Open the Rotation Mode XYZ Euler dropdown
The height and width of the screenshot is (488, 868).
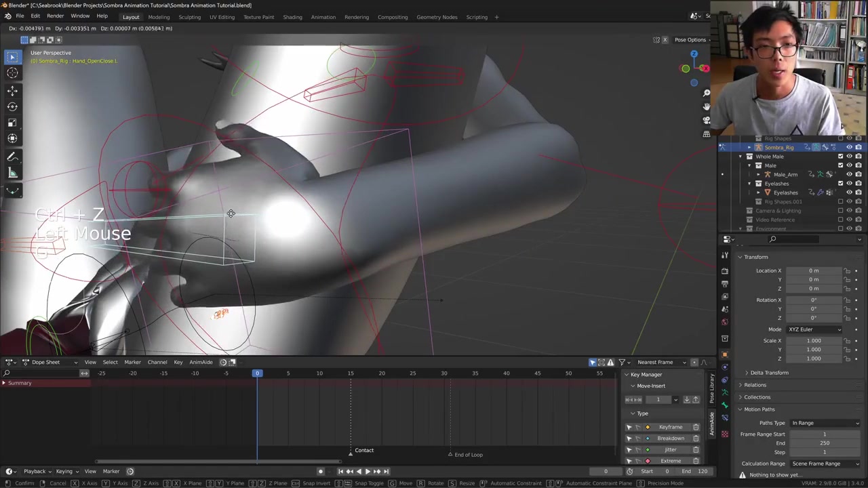[814, 329]
